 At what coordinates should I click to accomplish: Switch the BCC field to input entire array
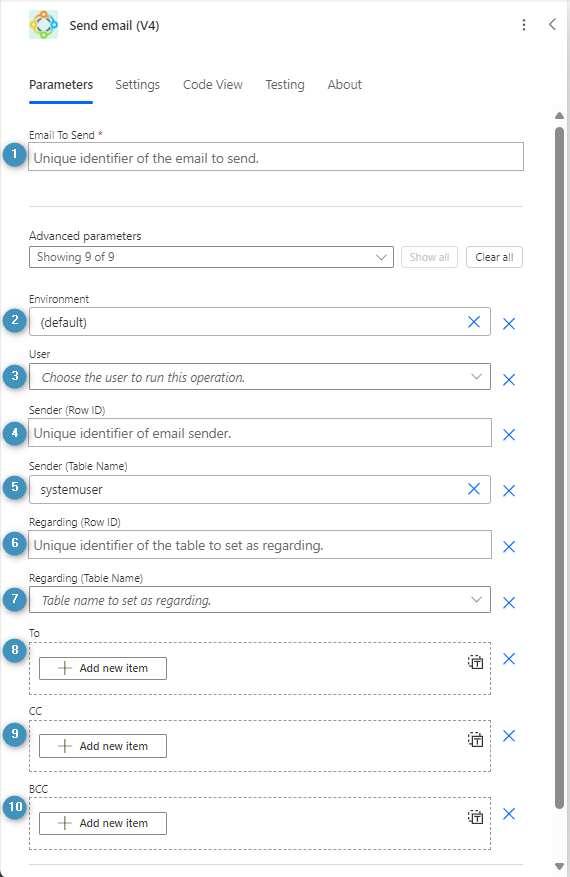coord(475,817)
